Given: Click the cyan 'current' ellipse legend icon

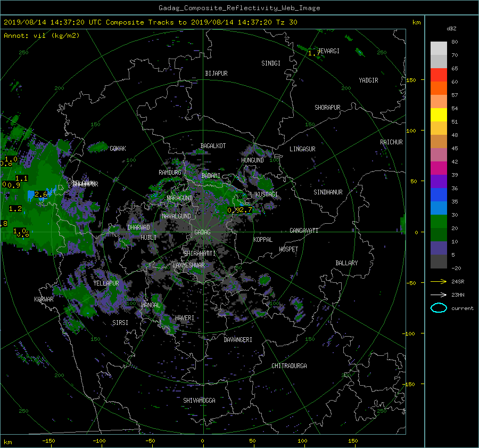Looking at the screenshot, I should 439,308.
